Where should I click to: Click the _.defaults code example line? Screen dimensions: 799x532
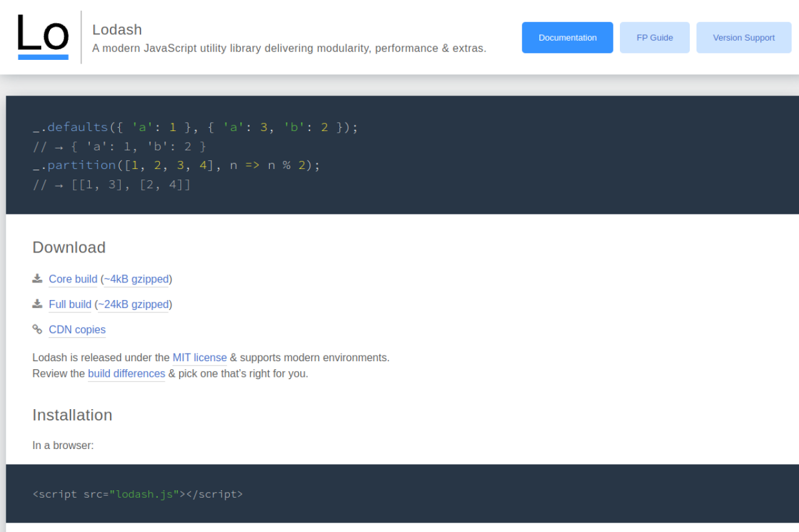click(x=195, y=127)
